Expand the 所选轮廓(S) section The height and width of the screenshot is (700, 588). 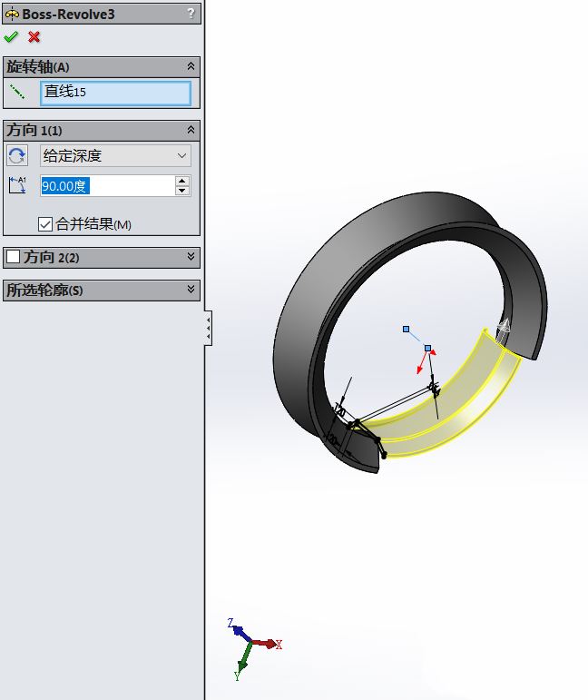tap(191, 290)
